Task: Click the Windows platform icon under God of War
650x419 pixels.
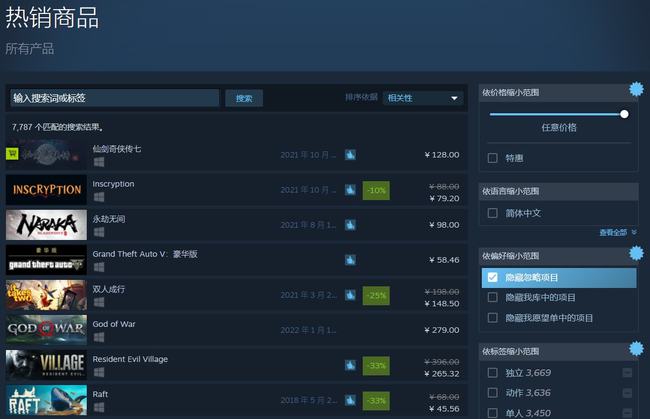Action: [x=99, y=337]
